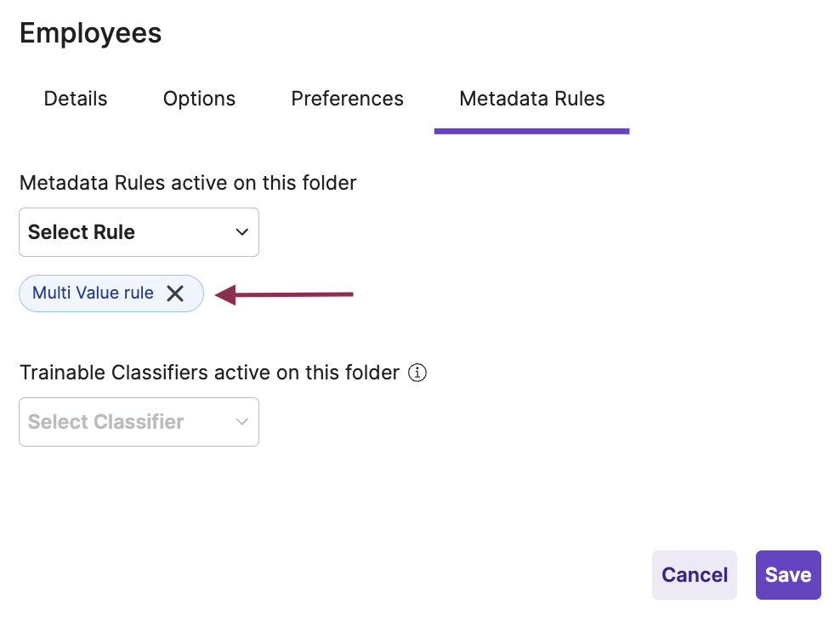Save the folder settings
The width and height of the screenshot is (840, 621).
[x=788, y=575]
